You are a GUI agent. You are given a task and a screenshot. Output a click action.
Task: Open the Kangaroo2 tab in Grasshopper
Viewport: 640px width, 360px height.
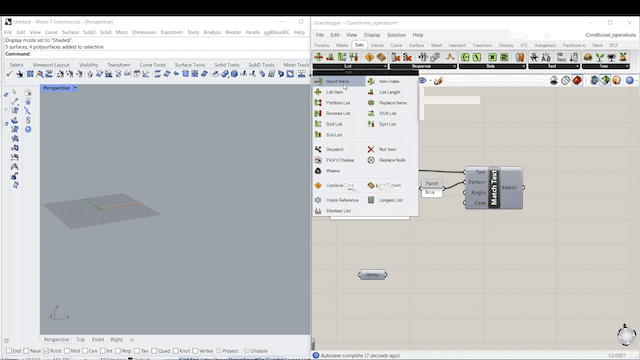(x=545, y=45)
